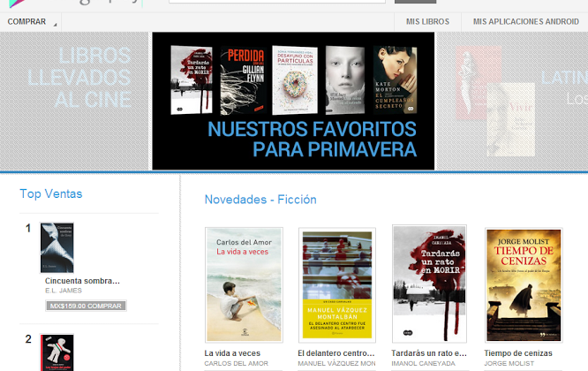
Task: Click the white face book cover in banner
Action: (x=345, y=80)
